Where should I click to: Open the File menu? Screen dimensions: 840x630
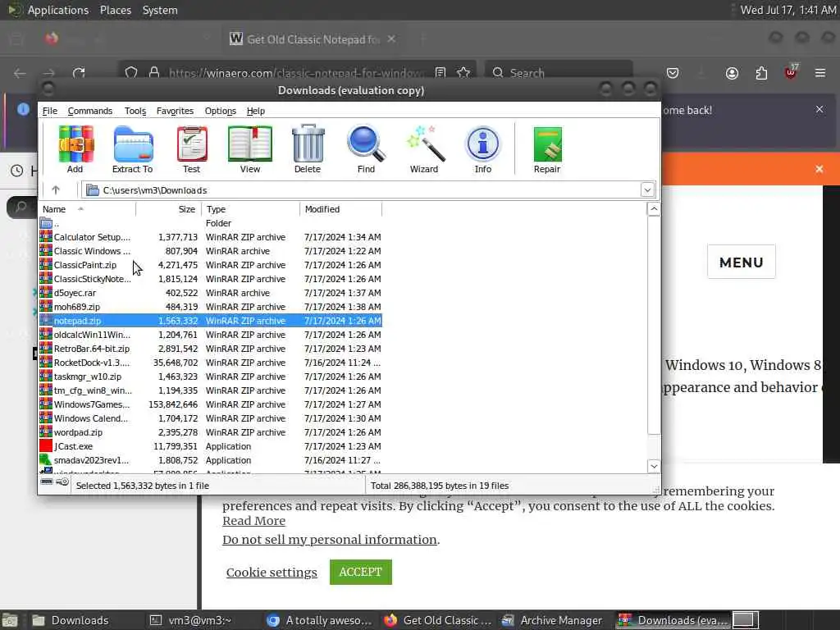(x=50, y=111)
